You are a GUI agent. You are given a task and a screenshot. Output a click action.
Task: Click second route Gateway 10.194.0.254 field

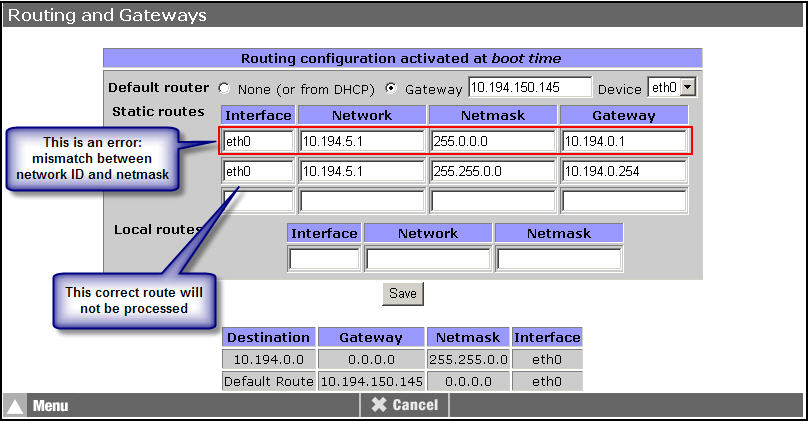[x=624, y=172]
